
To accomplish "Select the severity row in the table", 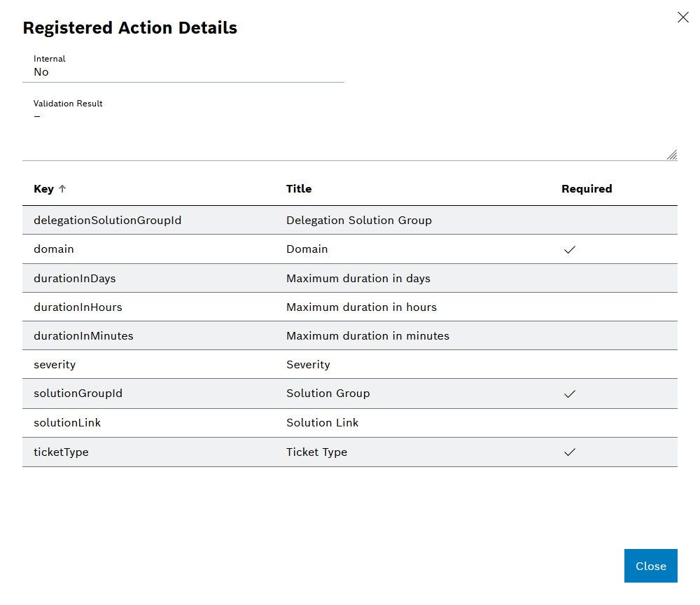I will pos(280,364).
